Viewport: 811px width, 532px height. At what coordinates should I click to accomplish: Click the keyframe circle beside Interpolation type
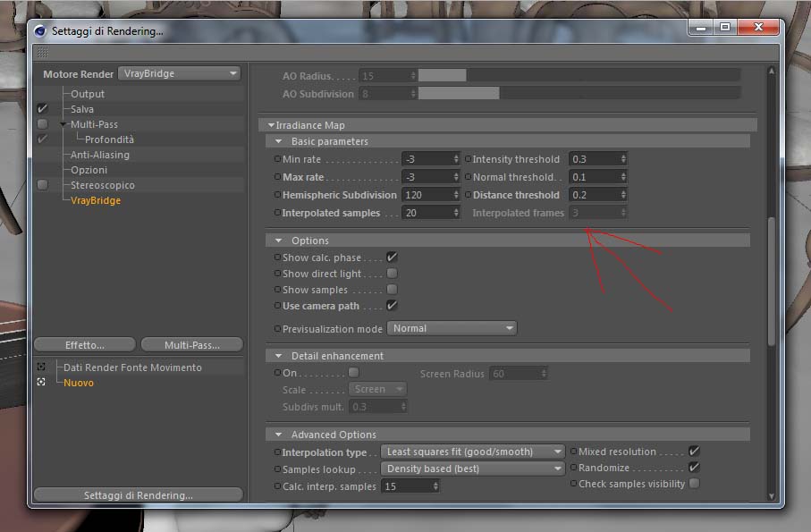pyautogui.click(x=277, y=452)
